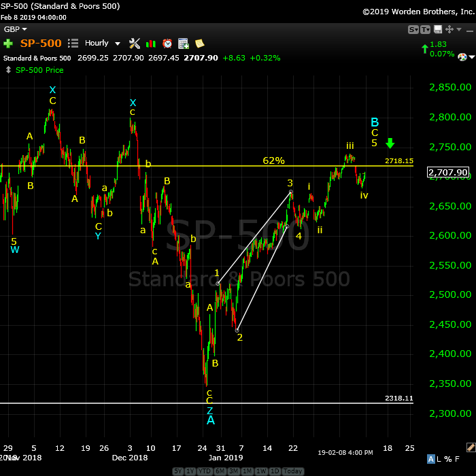Click the yellow iv wave label
Screen dimensions: 476x476
364,195
